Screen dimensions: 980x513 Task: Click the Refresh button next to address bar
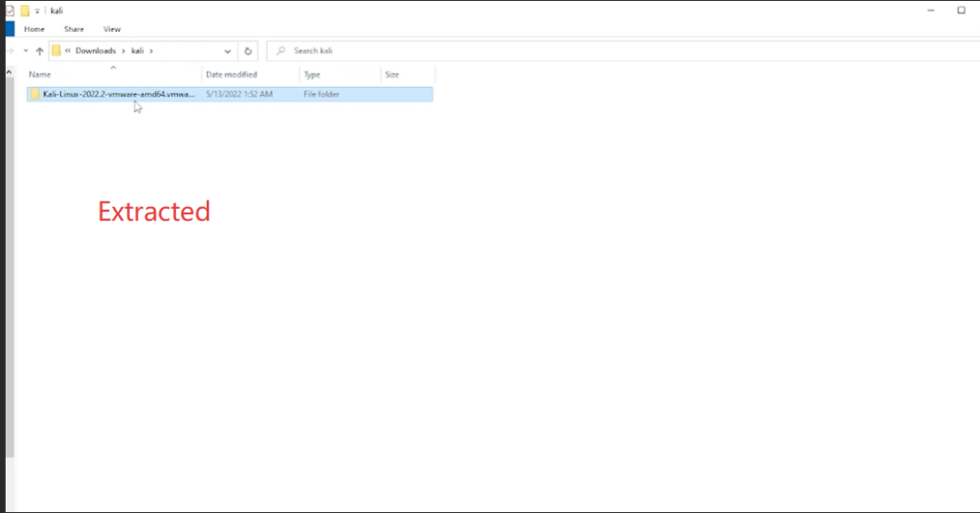coord(248,52)
